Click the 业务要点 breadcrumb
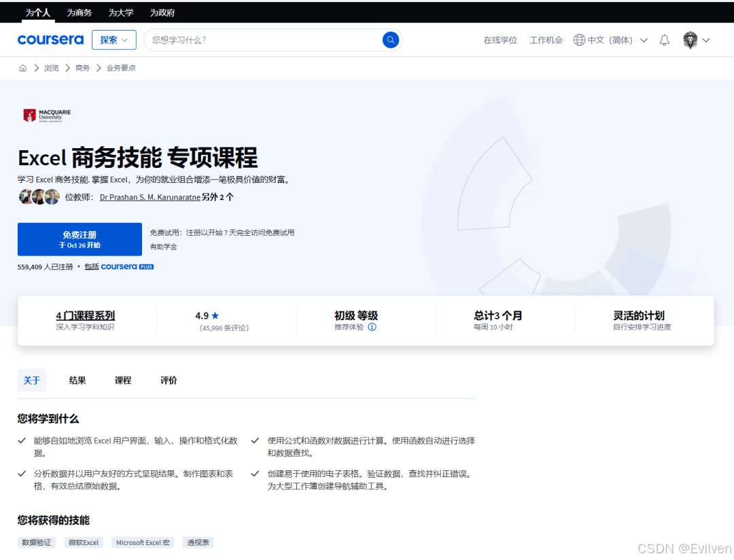 [121, 68]
